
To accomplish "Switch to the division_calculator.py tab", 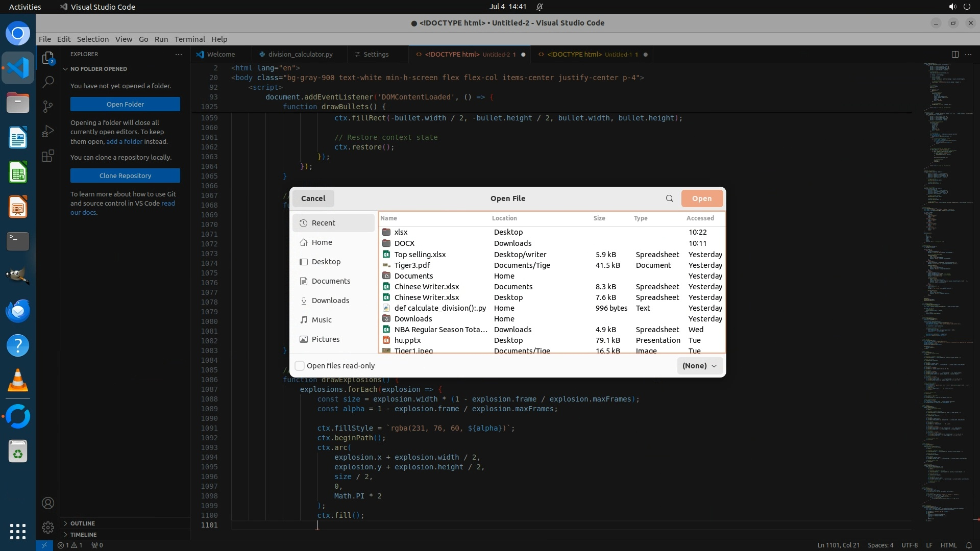I will click(300, 54).
